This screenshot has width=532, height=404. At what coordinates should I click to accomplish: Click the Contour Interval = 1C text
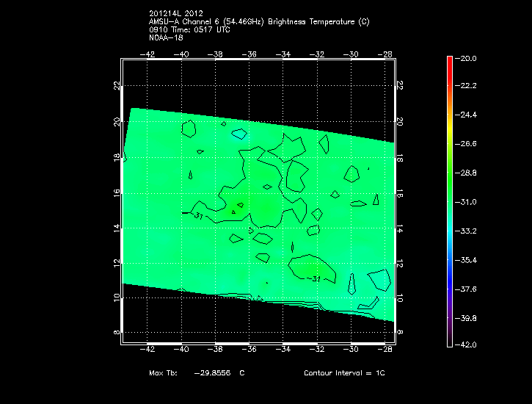(344, 373)
